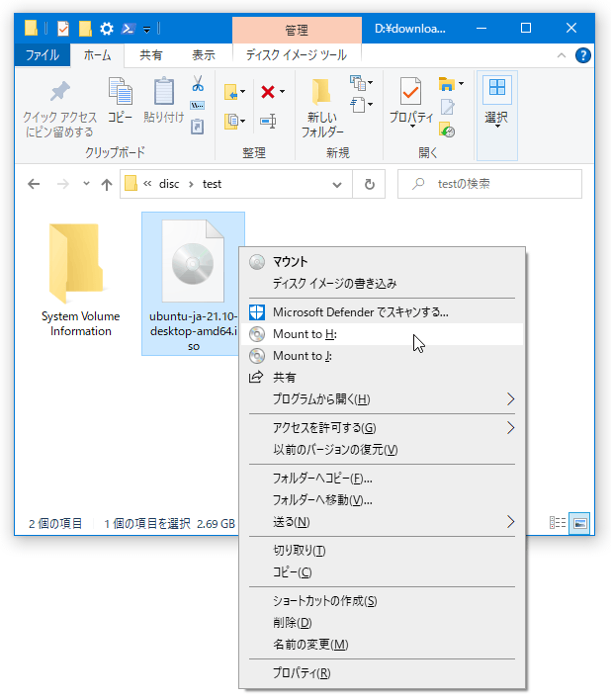
Task: Choose 削除 in context menu
Action: pos(382,622)
